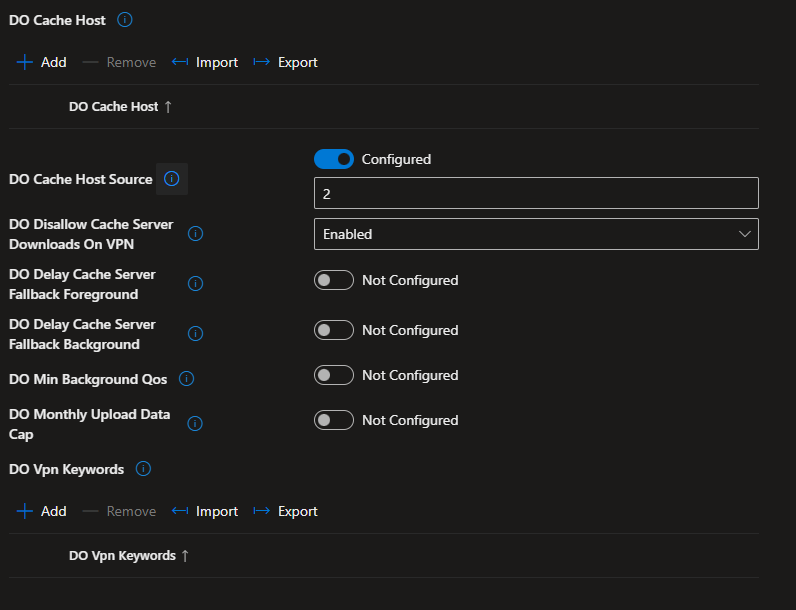View info for DO Monthly Upload Data Cap
The height and width of the screenshot is (610, 796).
[195, 423]
